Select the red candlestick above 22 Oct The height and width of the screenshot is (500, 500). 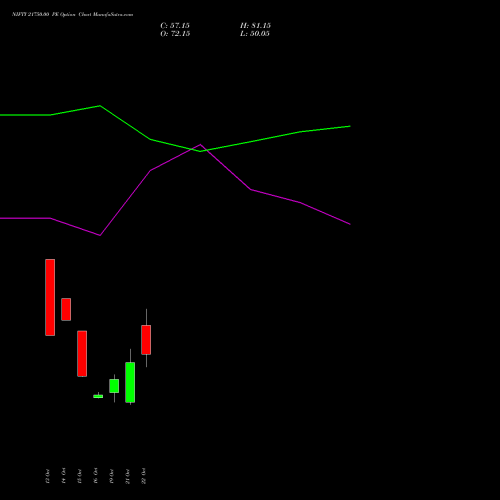tap(146, 340)
